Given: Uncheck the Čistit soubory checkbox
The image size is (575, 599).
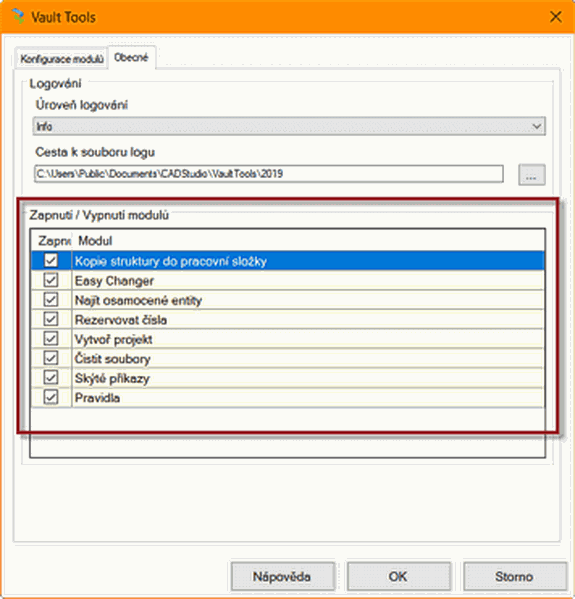Looking at the screenshot, I should point(51,358).
